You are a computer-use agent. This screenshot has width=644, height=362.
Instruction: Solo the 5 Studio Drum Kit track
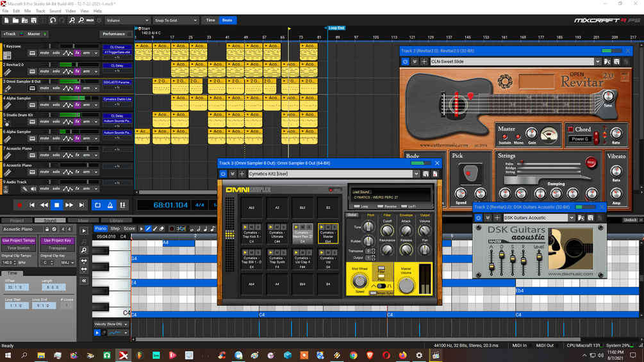(x=56, y=122)
